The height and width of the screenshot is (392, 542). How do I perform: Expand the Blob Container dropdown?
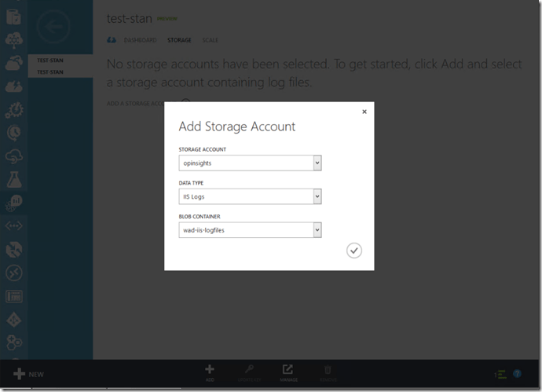click(x=317, y=230)
